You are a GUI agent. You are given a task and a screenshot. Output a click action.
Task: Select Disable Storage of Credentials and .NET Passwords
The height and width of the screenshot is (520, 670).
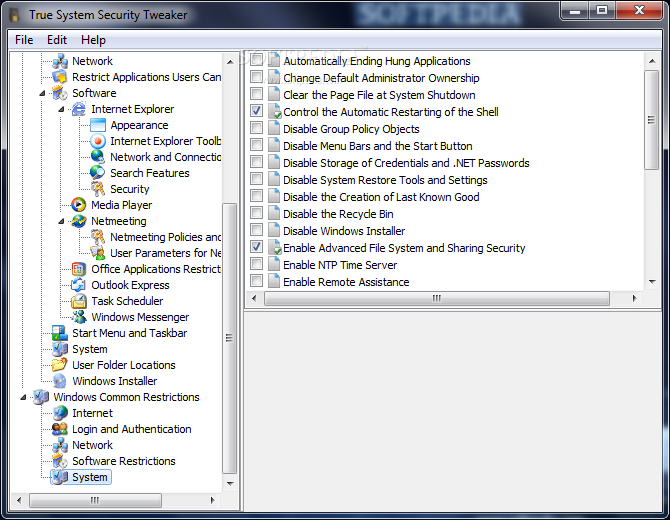click(406, 163)
